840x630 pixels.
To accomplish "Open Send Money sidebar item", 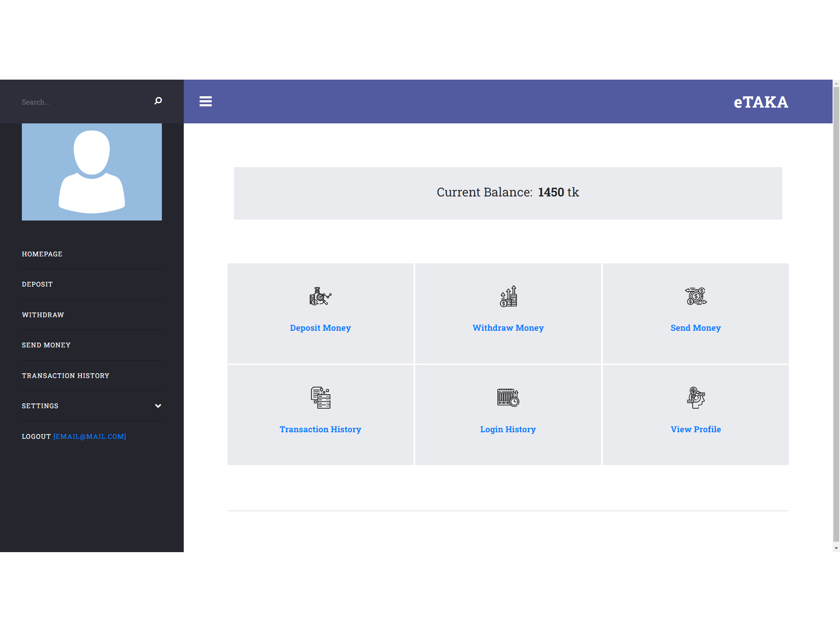I will (46, 345).
